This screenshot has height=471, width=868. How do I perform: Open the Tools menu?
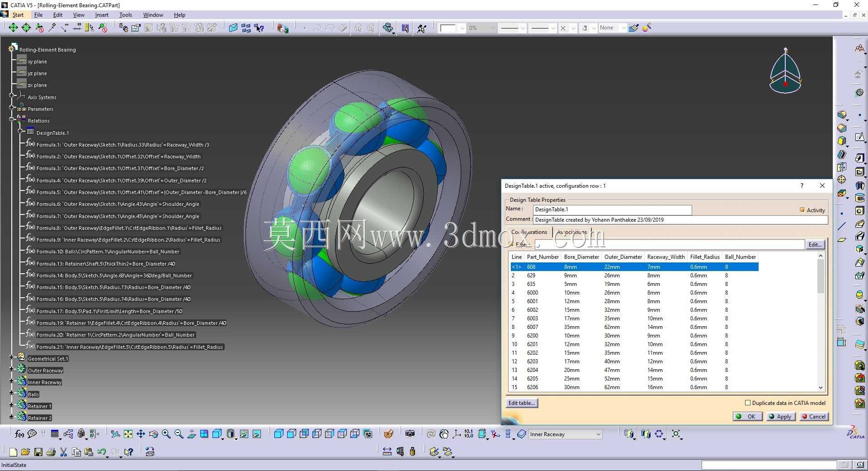pyautogui.click(x=126, y=15)
